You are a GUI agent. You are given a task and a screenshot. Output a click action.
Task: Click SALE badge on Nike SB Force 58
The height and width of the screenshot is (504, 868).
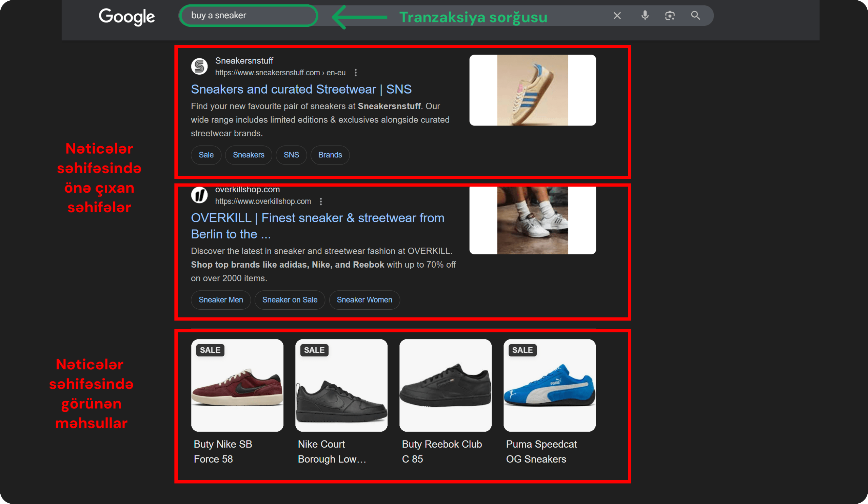point(210,350)
